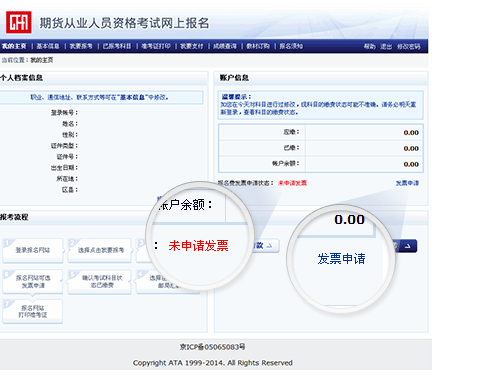Click step 5 确认考试科目状态已缴费 box
The image size is (481, 385).
tap(99, 282)
